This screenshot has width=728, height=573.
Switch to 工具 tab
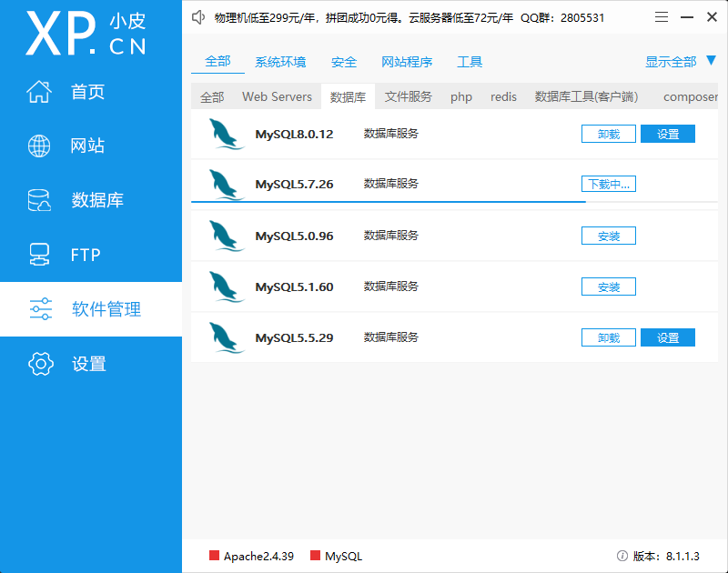pos(470,62)
